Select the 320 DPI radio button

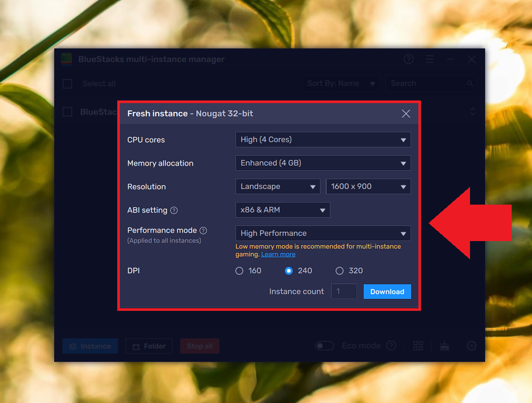(339, 271)
